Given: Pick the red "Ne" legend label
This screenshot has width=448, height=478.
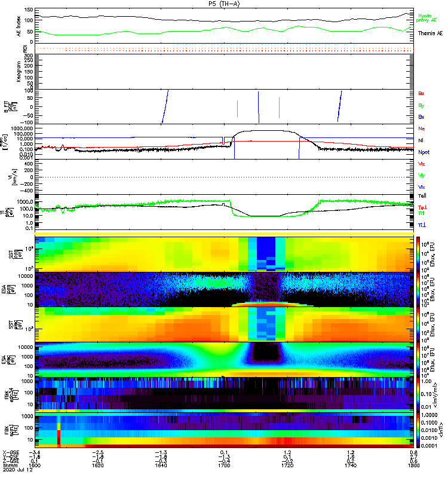Looking at the screenshot, I should point(422,128).
